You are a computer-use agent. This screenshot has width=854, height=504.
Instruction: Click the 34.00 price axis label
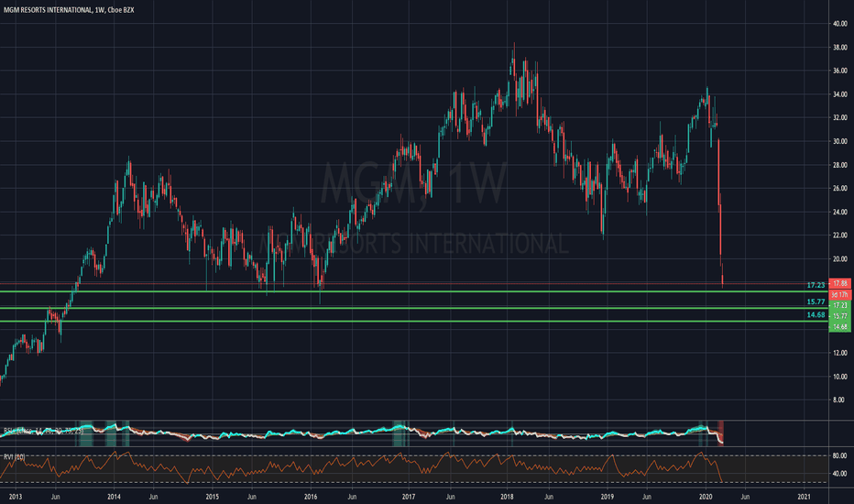click(839, 94)
